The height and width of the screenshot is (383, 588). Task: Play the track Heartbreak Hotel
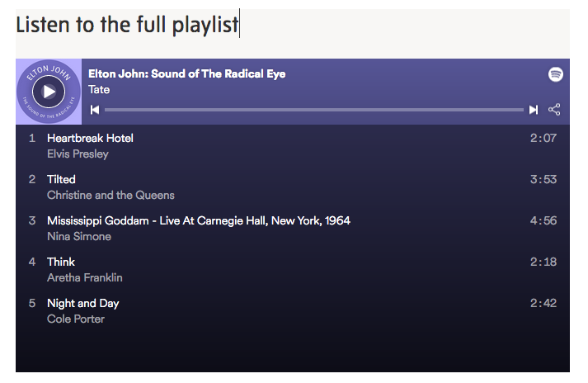[90, 138]
